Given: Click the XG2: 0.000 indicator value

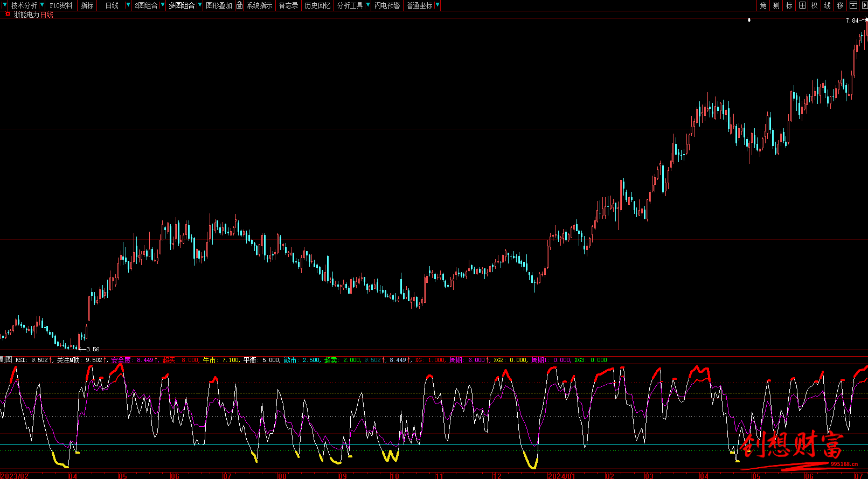Looking at the screenshot, I should [x=510, y=360].
